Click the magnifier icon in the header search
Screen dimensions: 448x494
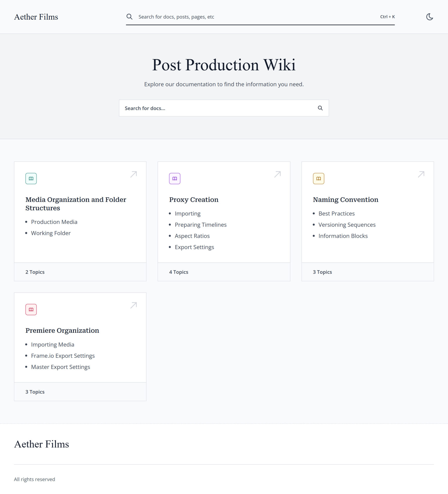[129, 17]
